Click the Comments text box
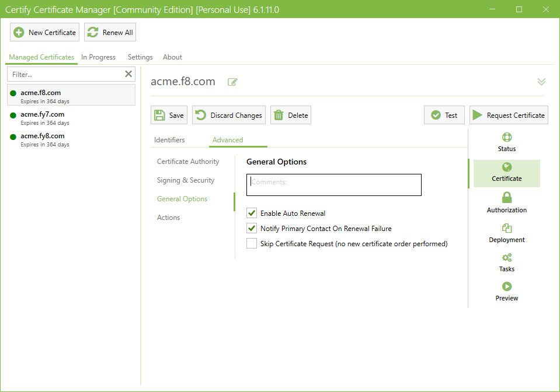 click(334, 185)
